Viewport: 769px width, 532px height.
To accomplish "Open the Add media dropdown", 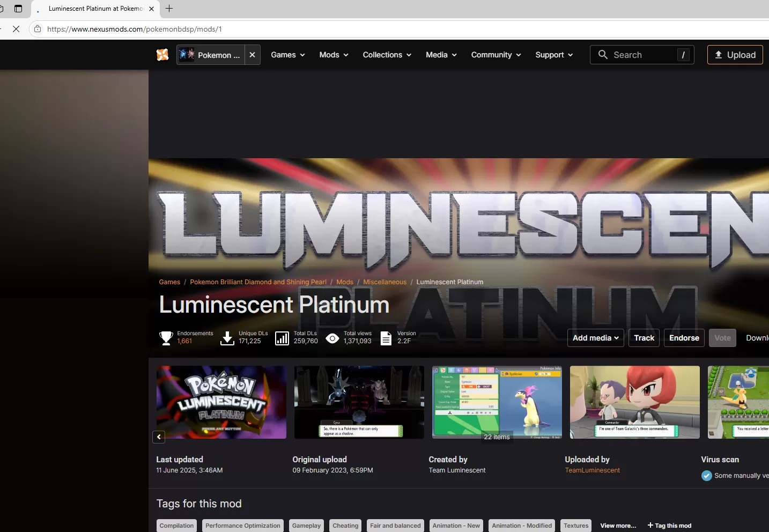I will pos(596,338).
